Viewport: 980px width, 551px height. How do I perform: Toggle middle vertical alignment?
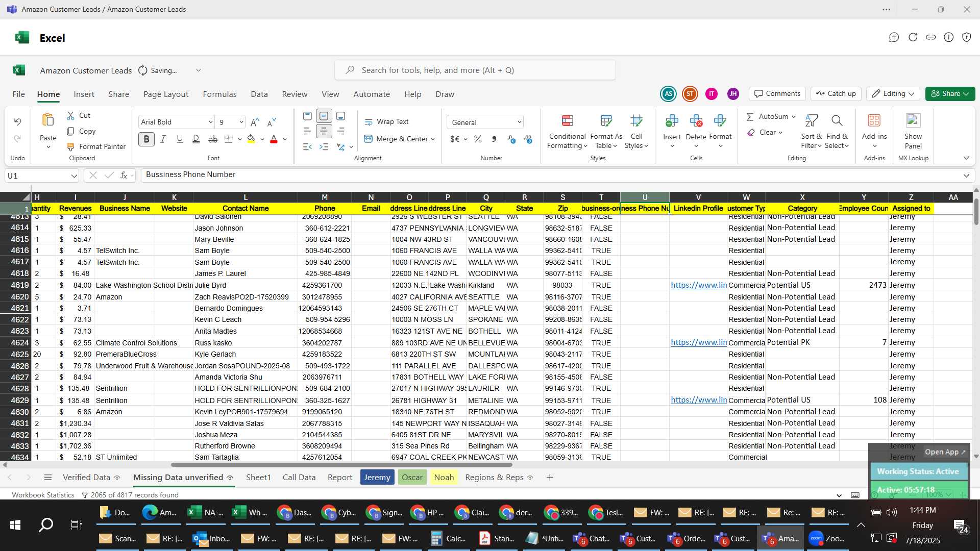coord(324,116)
